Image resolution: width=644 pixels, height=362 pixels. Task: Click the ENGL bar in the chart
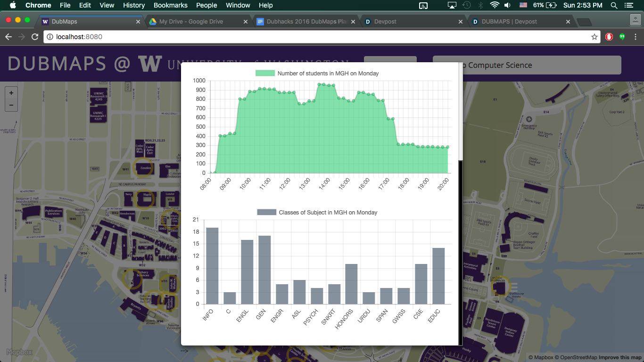pos(247,272)
